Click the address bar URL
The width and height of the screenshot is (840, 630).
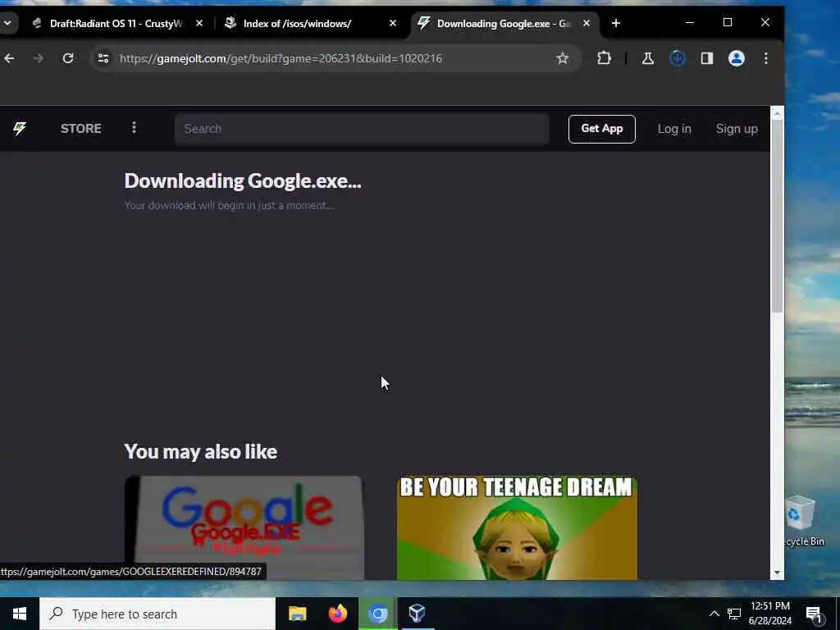point(281,58)
